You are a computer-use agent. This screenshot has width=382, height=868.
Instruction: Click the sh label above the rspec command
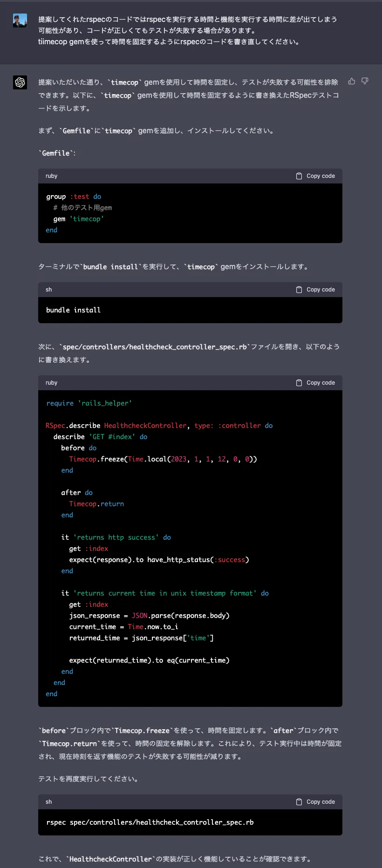tap(49, 802)
